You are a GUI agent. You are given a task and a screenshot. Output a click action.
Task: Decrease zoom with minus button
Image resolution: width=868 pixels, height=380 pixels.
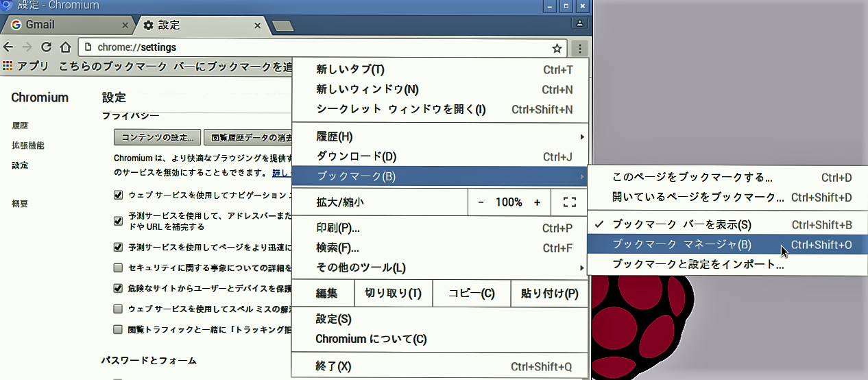(x=481, y=202)
